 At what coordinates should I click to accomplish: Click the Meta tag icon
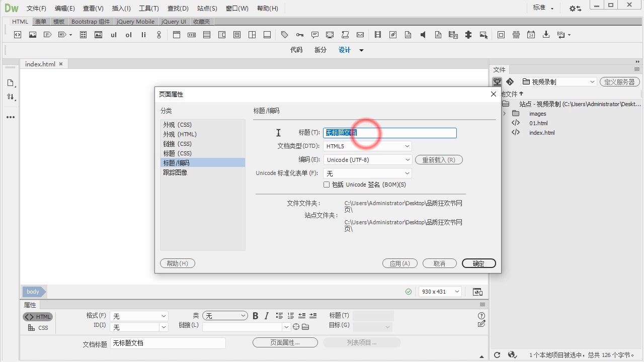click(285, 35)
